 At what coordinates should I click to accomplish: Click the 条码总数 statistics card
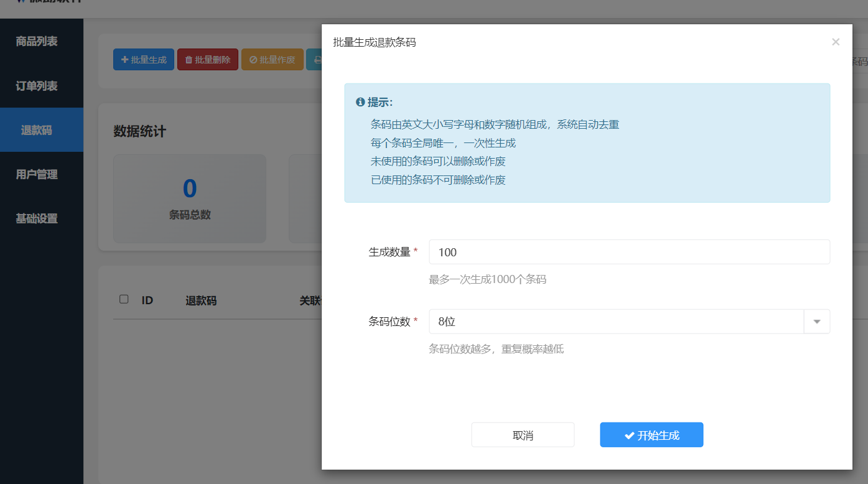click(190, 198)
